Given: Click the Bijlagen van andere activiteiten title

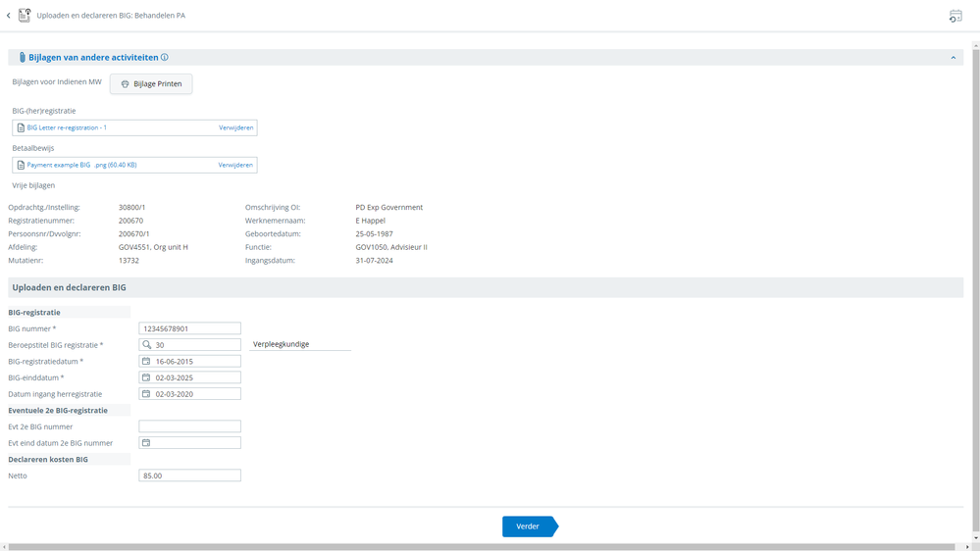Looking at the screenshot, I should [x=93, y=58].
